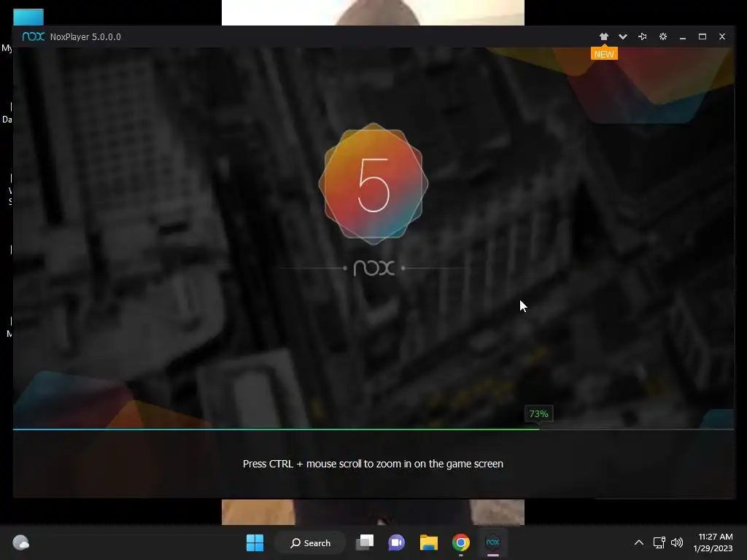Click the loading progress bar

pos(373,429)
